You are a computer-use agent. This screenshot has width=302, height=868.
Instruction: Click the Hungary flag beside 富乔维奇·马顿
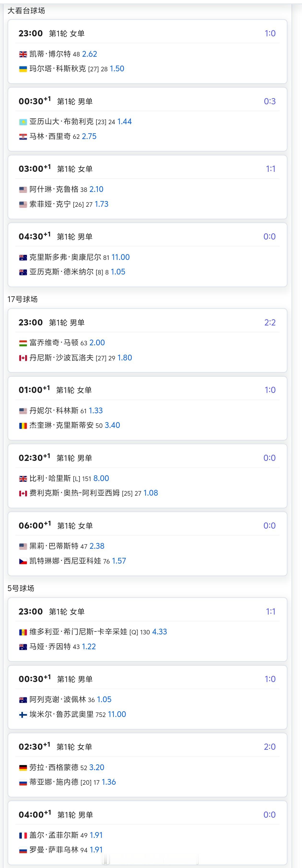coord(23,343)
